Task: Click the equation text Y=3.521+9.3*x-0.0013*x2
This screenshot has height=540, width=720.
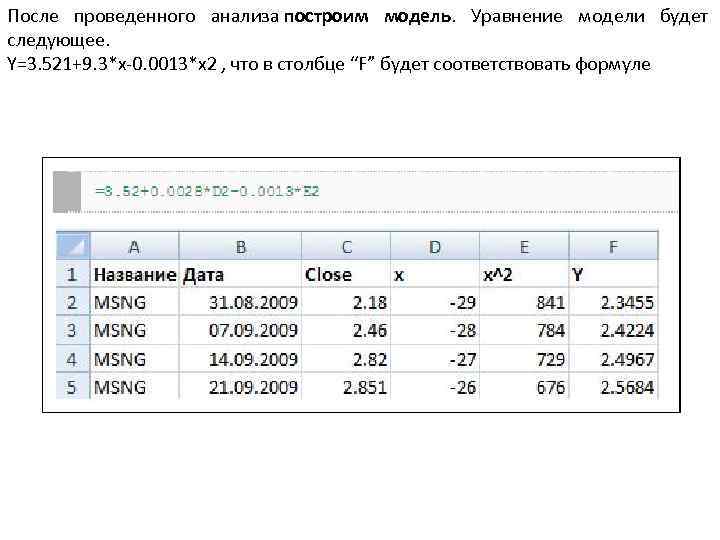Action: coord(112,64)
